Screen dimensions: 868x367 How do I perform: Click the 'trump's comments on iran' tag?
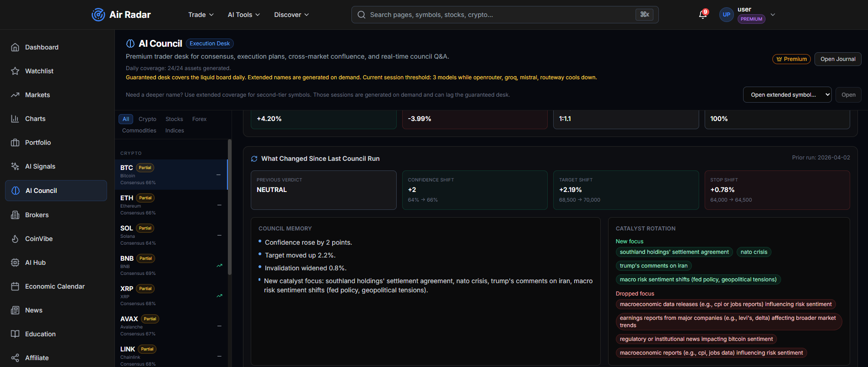[x=653, y=266]
